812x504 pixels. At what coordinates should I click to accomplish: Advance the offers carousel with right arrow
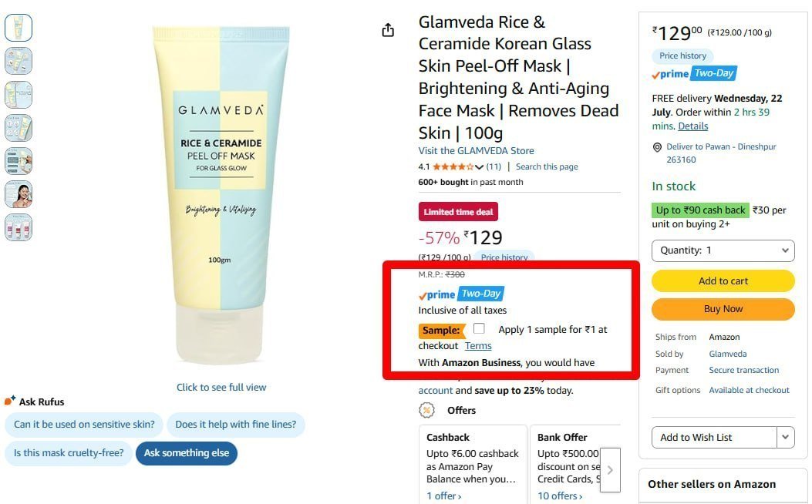[x=610, y=470]
